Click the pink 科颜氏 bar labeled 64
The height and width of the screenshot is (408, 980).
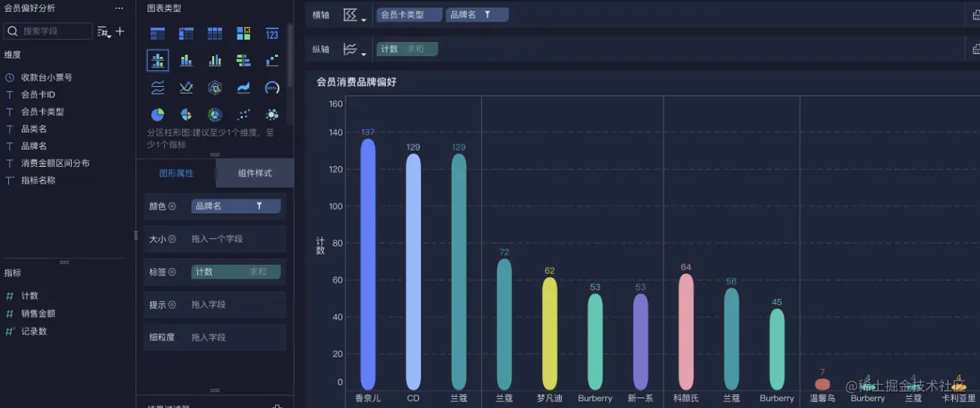pos(686,331)
